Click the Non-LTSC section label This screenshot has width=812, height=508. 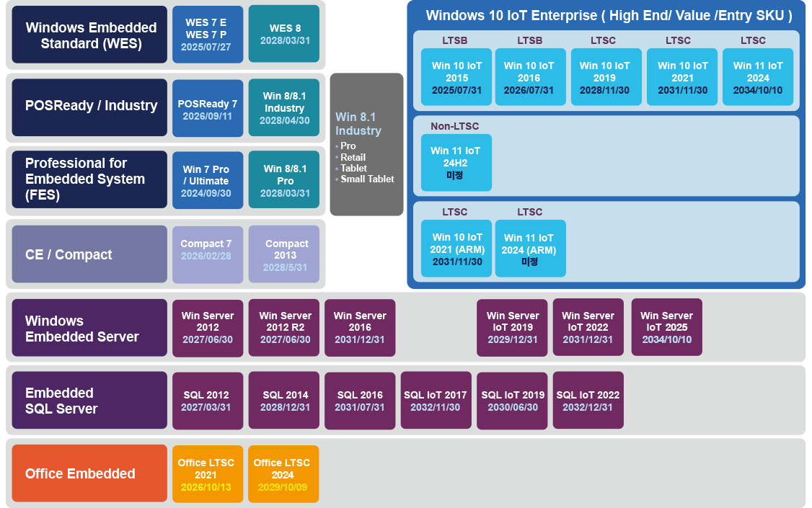pyautogui.click(x=455, y=126)
